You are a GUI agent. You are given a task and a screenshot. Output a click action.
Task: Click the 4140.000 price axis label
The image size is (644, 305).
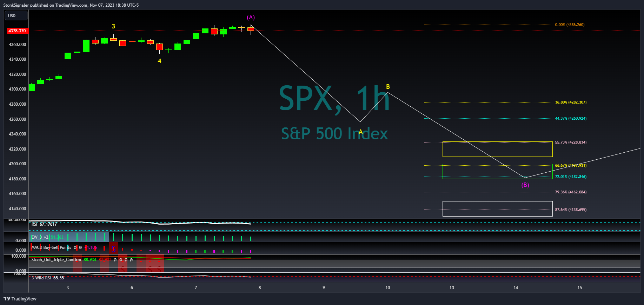click(x=18, y=209)
